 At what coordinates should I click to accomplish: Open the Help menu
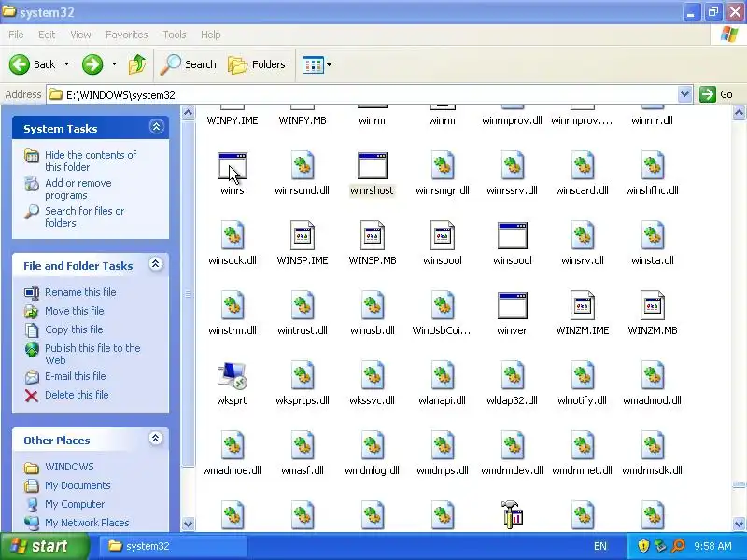pyautogui.click(x=211, y=35)
